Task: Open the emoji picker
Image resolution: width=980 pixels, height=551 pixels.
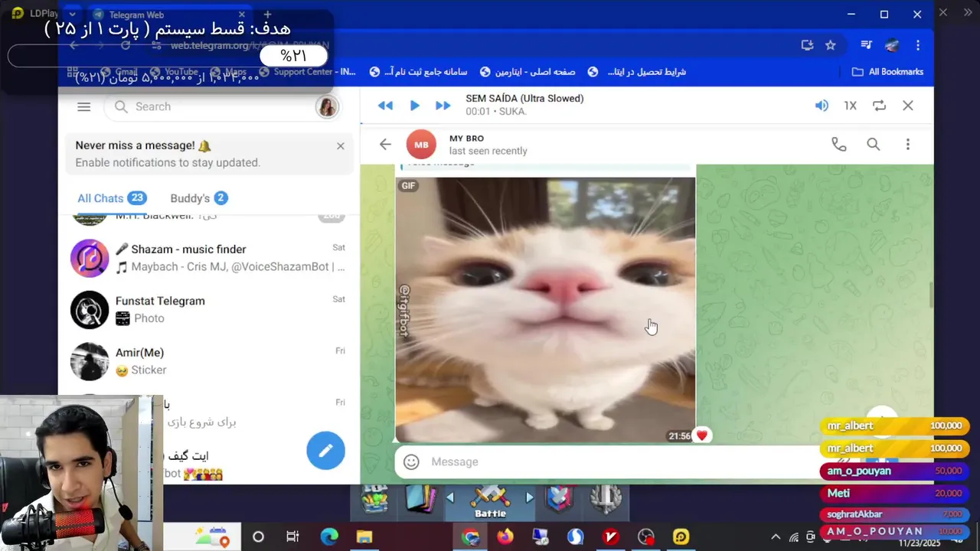Action: click(x=411, y=462)
